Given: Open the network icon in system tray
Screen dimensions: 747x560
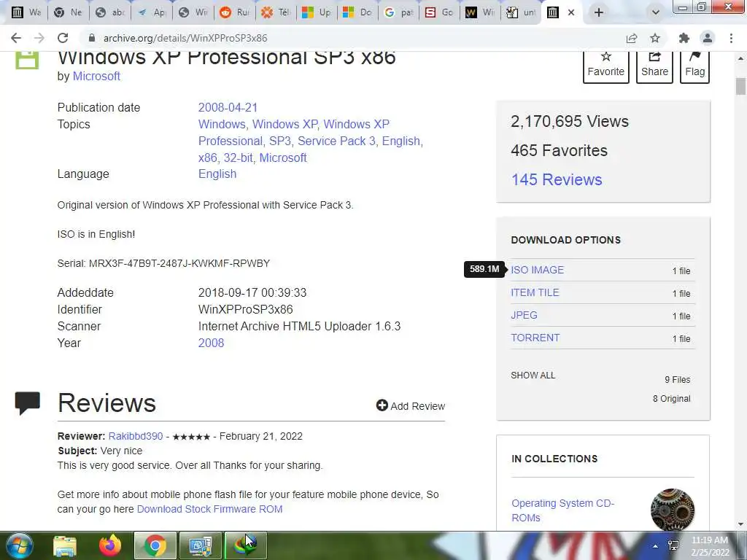Looking at the screenshot, I should click(x=673, y=547).
